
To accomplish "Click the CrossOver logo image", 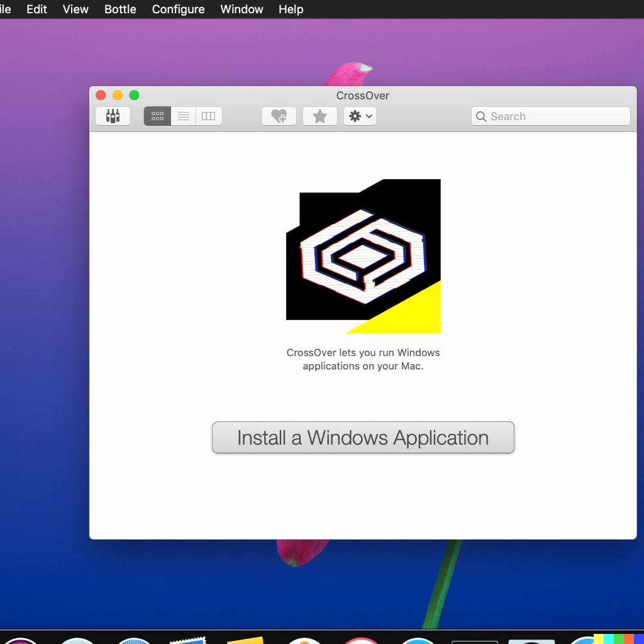I will [364, 257].
